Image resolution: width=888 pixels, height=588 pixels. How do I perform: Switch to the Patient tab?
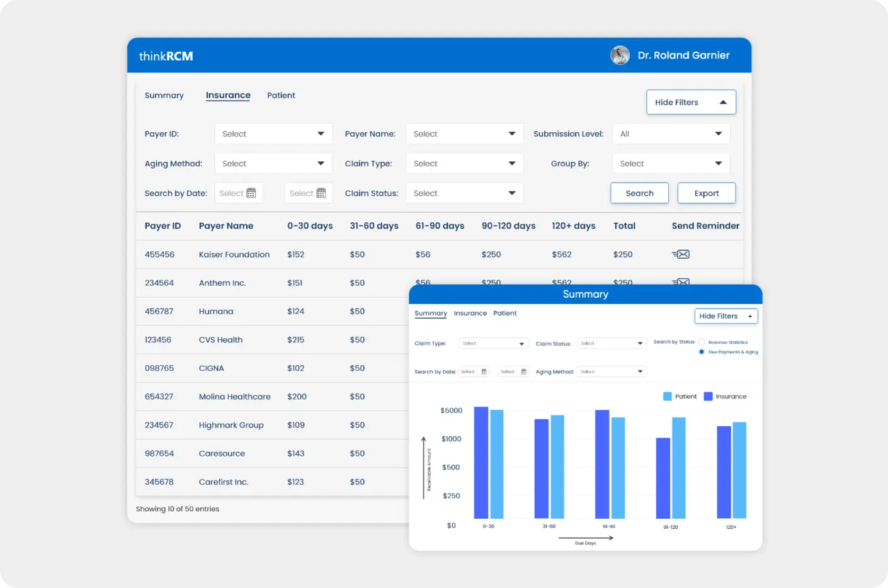tap(281, 95)
